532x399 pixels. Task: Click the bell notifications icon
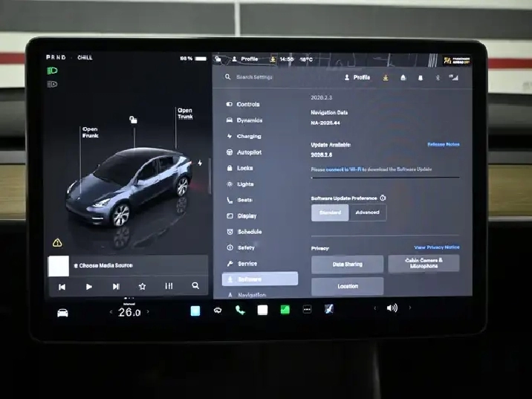pos(419,77)
